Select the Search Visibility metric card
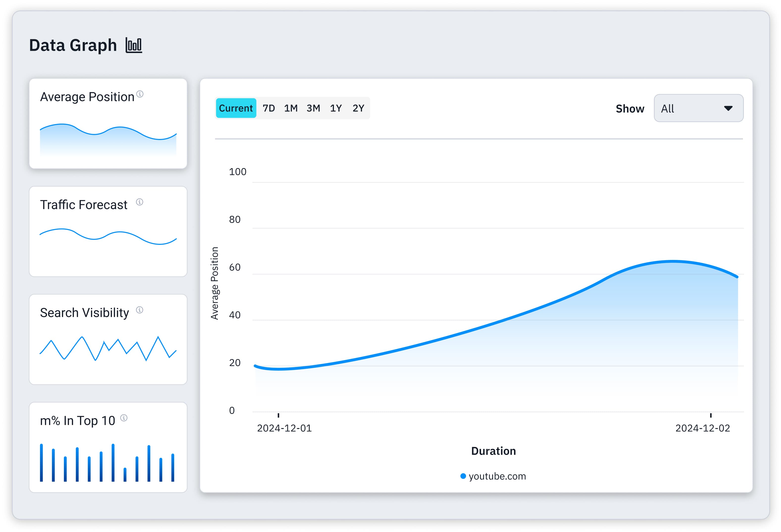The image size is (781, 532). (x=108, y=339)
